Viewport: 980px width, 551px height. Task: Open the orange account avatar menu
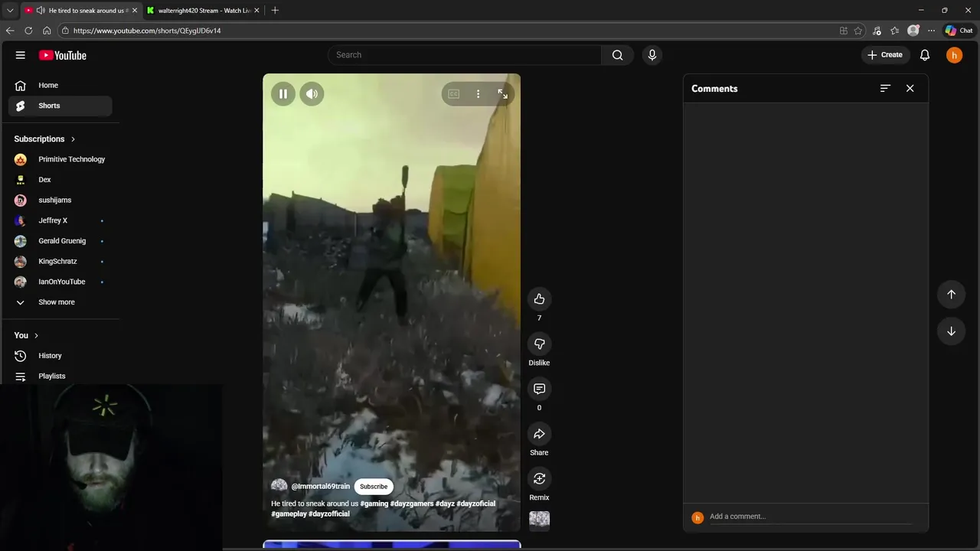954,55
